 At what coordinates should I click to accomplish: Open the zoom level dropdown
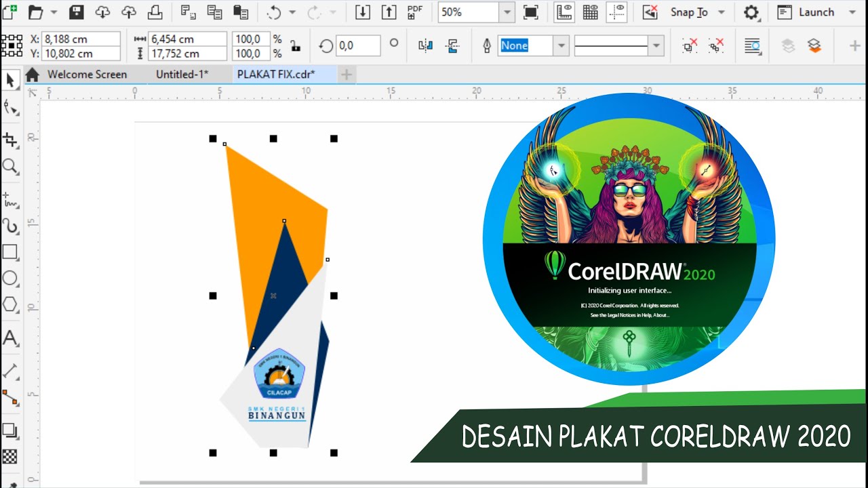[507, 12]
